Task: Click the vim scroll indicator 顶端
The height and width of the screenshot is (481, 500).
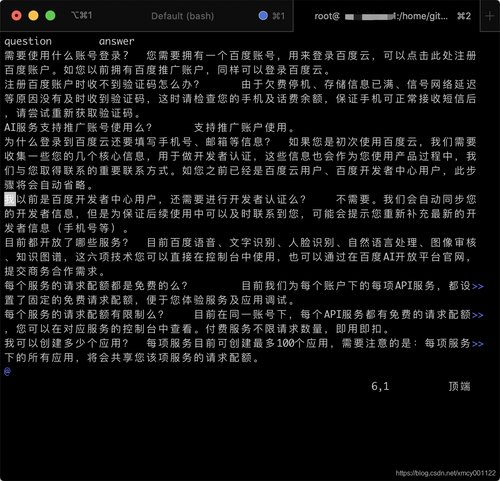Action: pyautogui.click(x=459, y=386)
